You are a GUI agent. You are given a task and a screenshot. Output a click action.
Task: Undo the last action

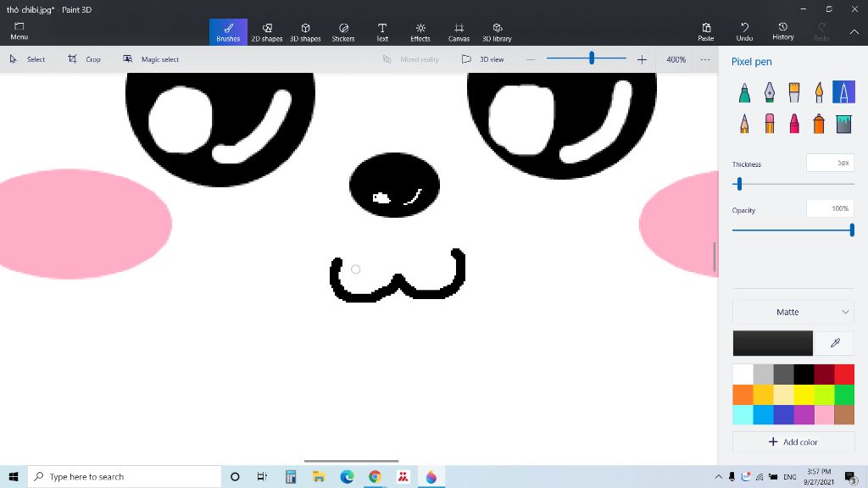coord(744,31)
